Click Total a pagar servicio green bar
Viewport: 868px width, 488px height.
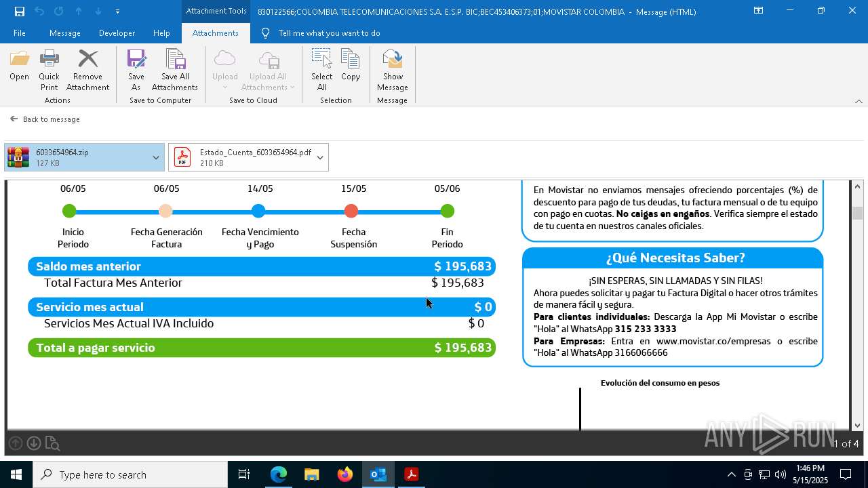pyautogui.click(x=262, y=348)
